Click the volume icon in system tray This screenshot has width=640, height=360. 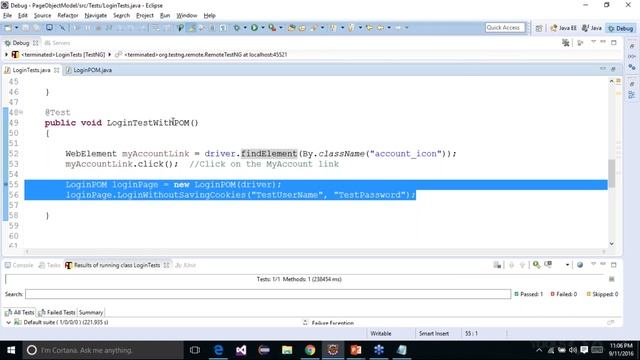click(573, 350)
